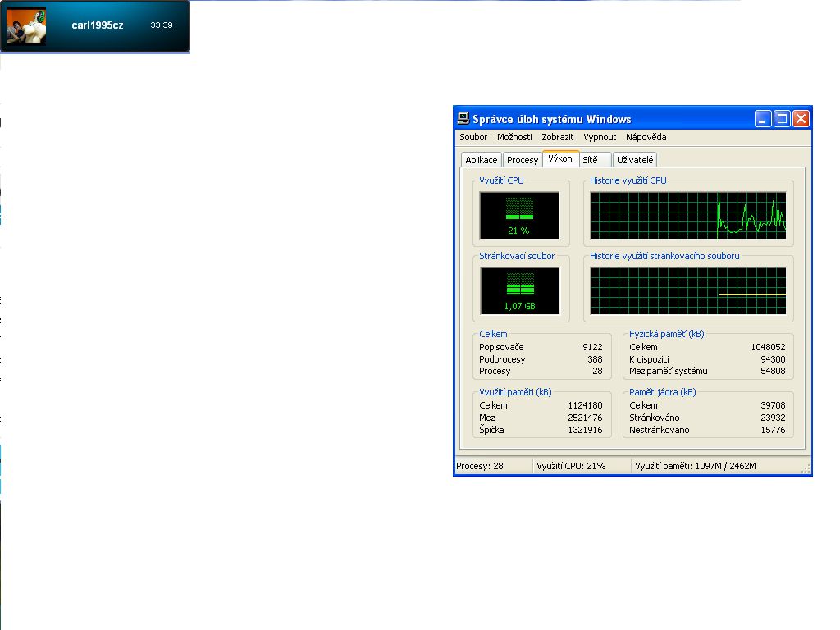Select the Výkon tab

pyautogui.click(x=560, y=158)
